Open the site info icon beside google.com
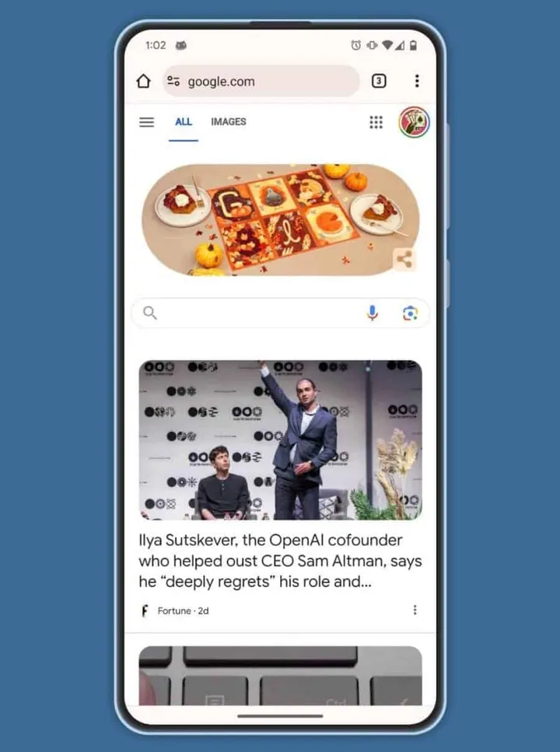560x752 pixels. pos(173,81)
